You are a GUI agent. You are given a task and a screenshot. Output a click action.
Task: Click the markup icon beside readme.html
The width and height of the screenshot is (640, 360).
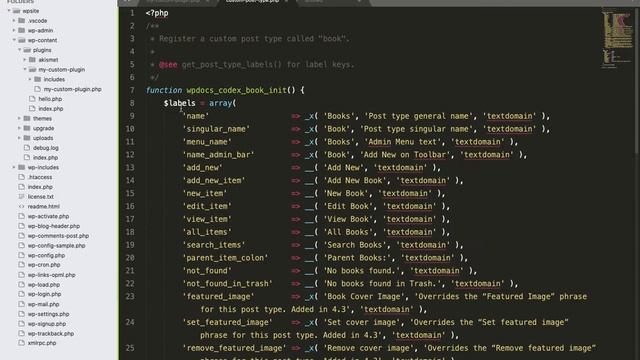[x=22, y=207]
